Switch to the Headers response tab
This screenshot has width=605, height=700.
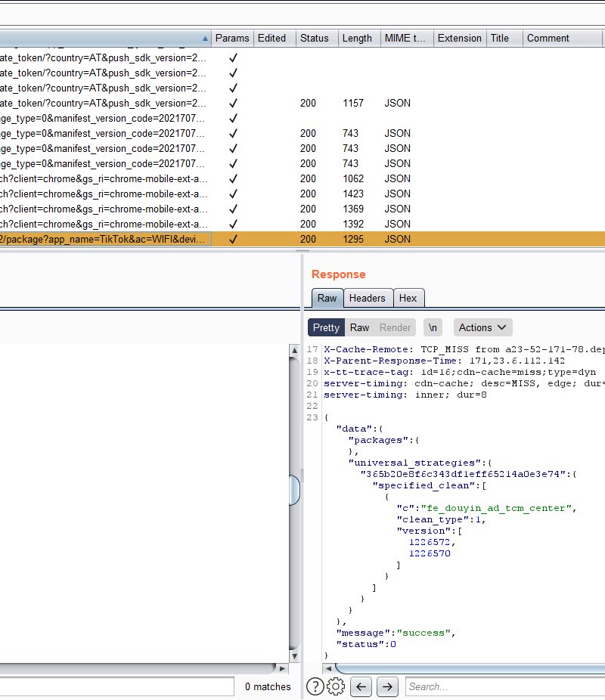coord(368,298)
